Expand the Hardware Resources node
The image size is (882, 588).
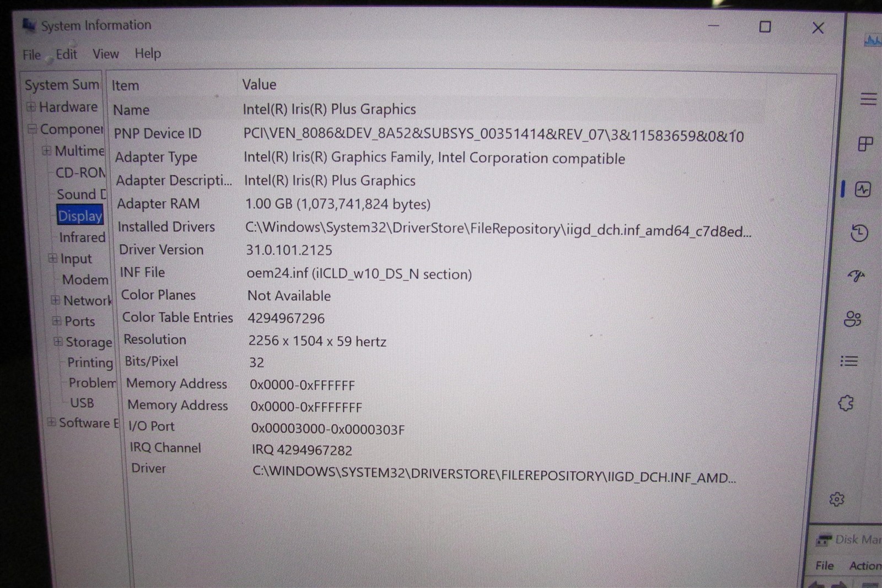(31, 106)
